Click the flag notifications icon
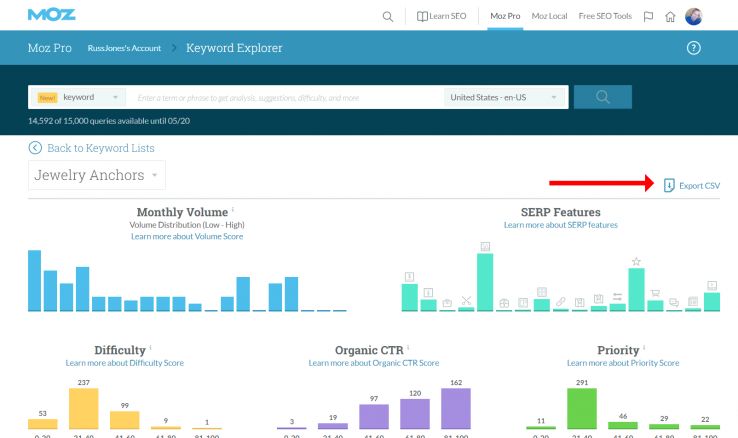This screenshot has width=738, height=438. [648, 16]
